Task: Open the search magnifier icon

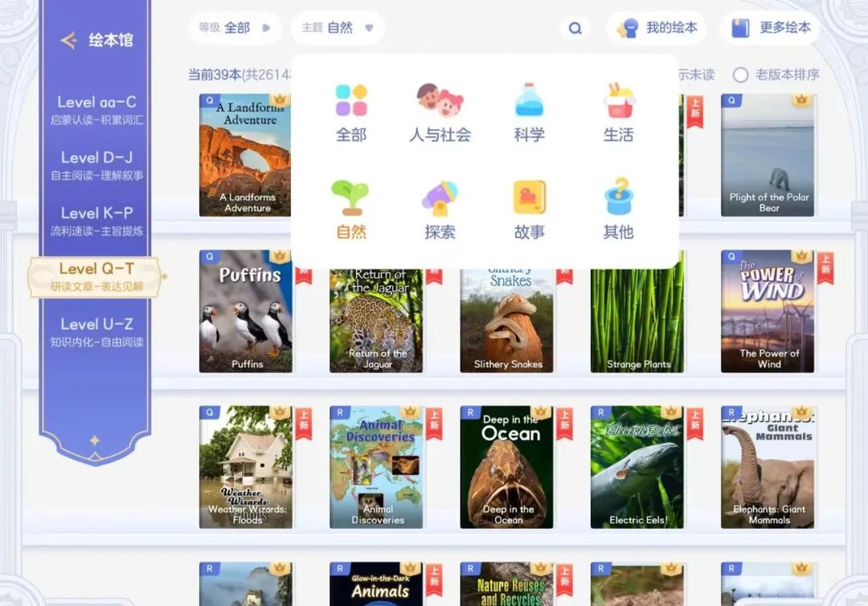Action: pos(575,27)
